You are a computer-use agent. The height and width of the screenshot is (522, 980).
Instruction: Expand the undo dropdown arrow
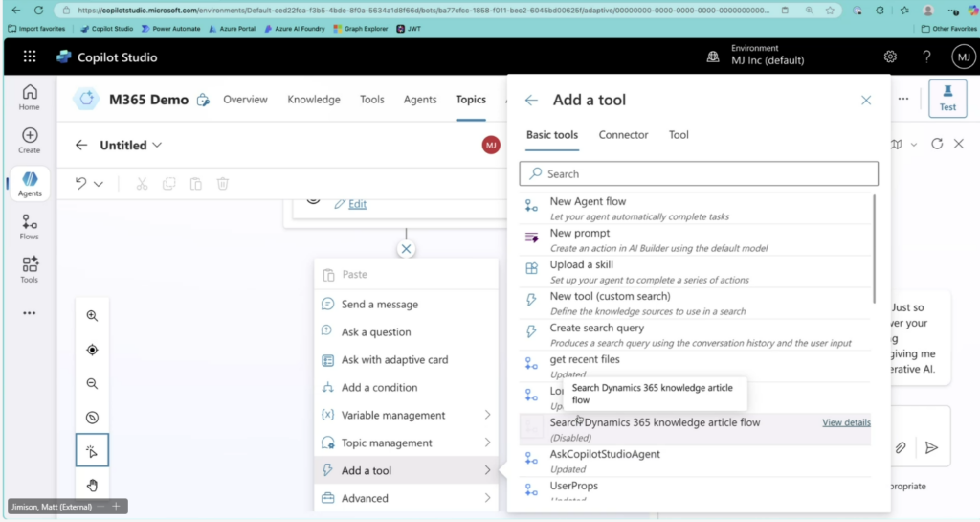point(99,184)
